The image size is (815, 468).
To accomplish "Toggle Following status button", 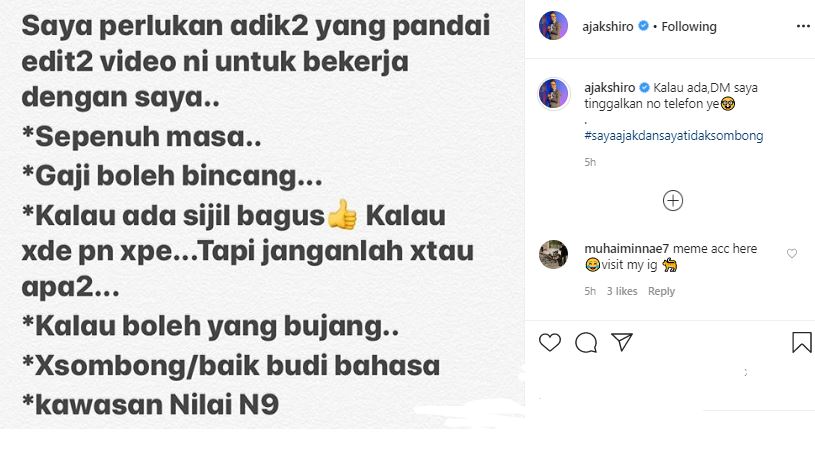I will (689, 27).
